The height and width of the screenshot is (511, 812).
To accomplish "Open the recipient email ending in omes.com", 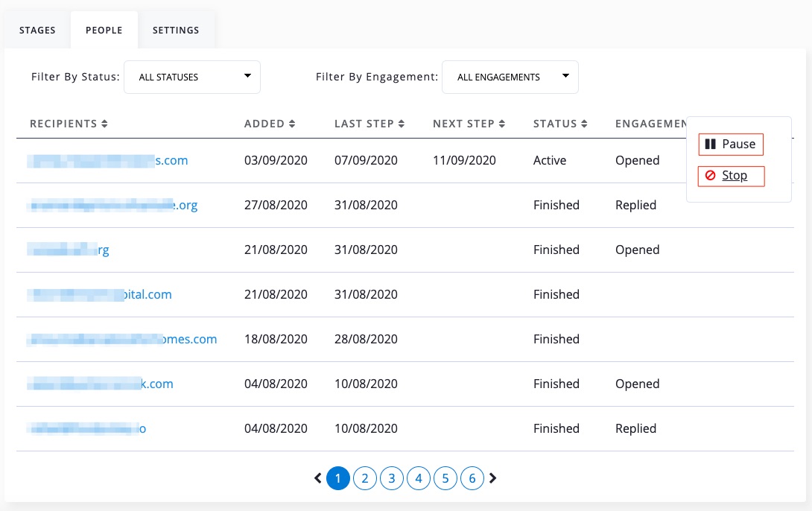I will 122,339.
